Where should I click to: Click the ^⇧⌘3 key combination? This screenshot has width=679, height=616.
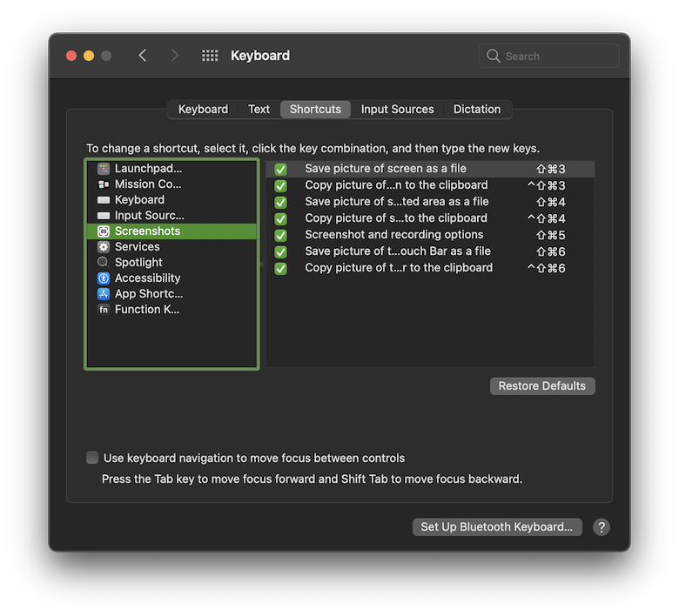pos(546,185)
